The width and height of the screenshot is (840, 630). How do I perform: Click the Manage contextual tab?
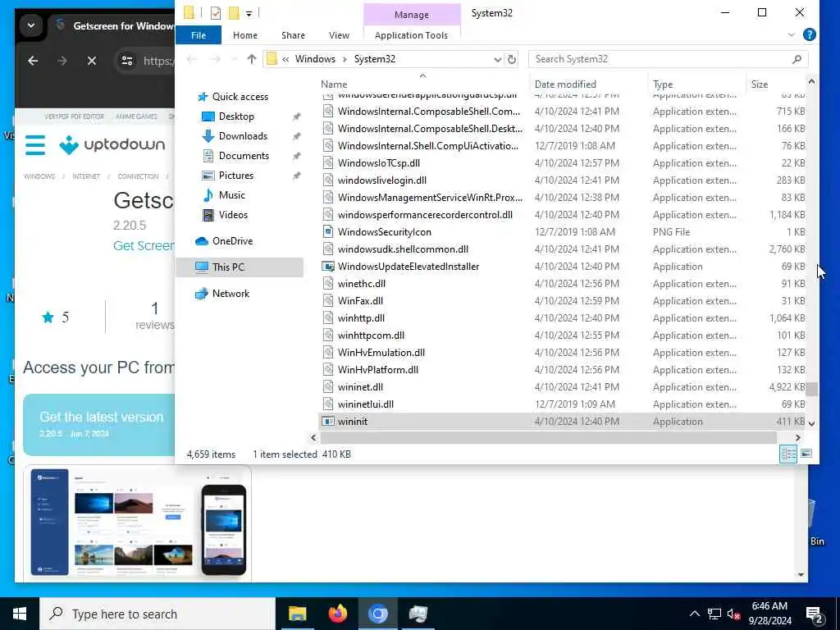(x=411, y=15)
